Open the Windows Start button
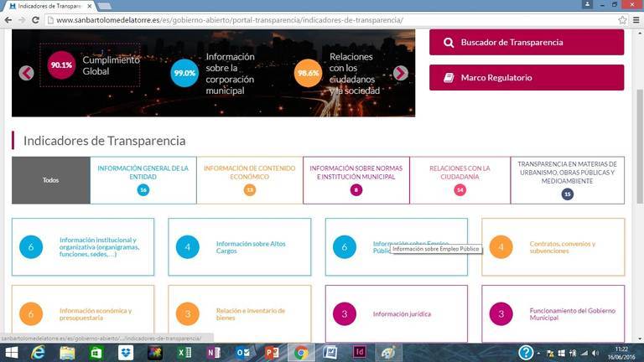 12,353
